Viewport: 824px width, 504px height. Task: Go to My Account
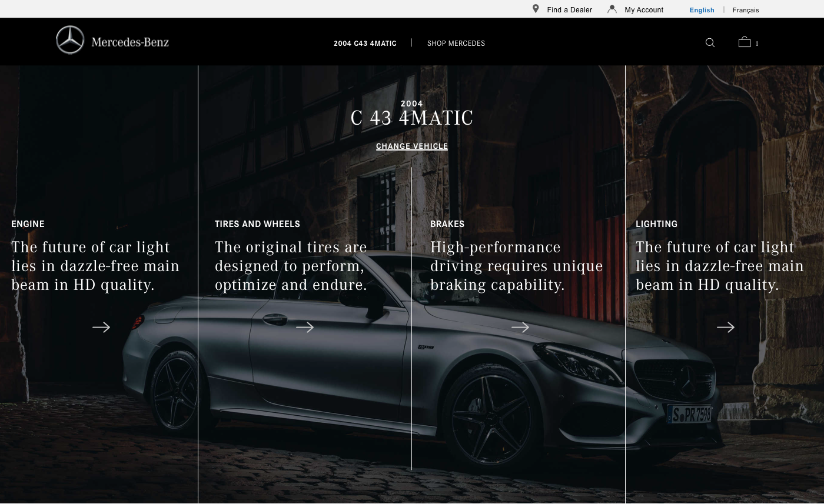644,10
